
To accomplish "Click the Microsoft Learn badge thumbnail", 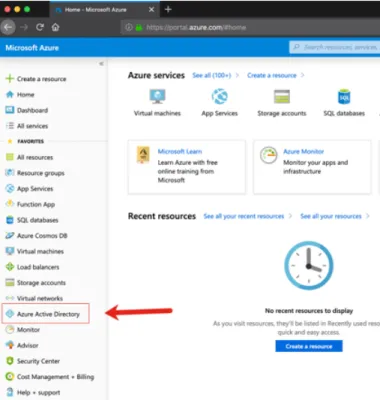I will tap(143, 155).
